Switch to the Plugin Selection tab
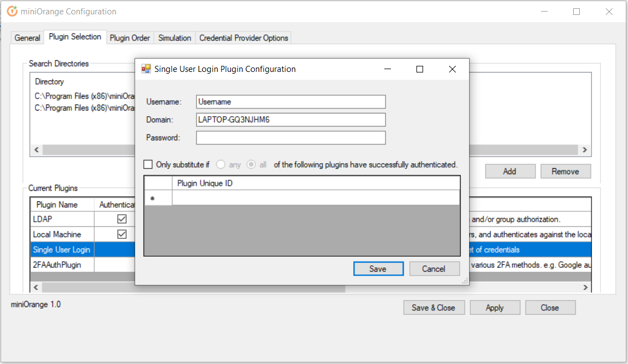The image size is (628, 364). [x=75, y=37]
